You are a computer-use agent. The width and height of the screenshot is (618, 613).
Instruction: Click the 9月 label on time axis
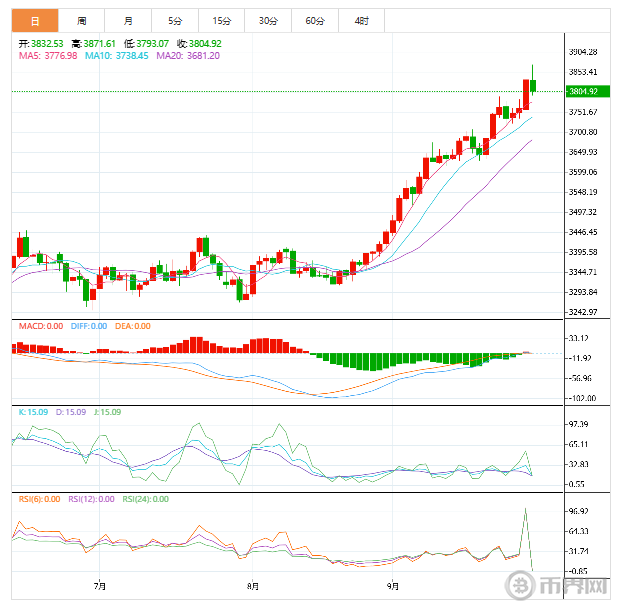click(x=392, y=586)
